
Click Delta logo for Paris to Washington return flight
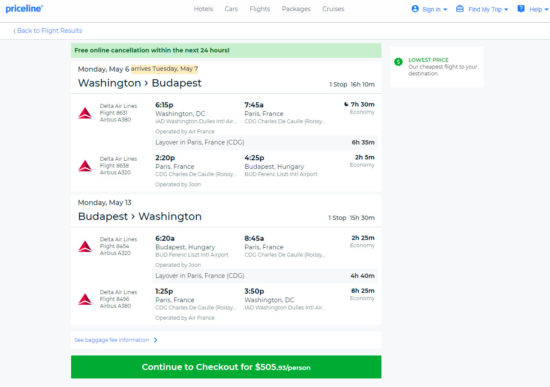click(x=85, y=299)
